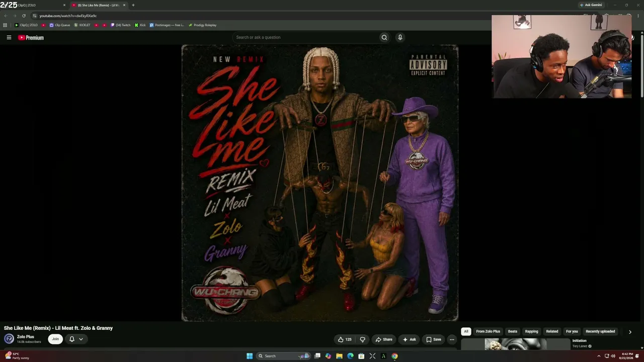Dislike the She Like Me video
Image resolution: width=644 pixels, height=362 pixels.
coord(362,339)
